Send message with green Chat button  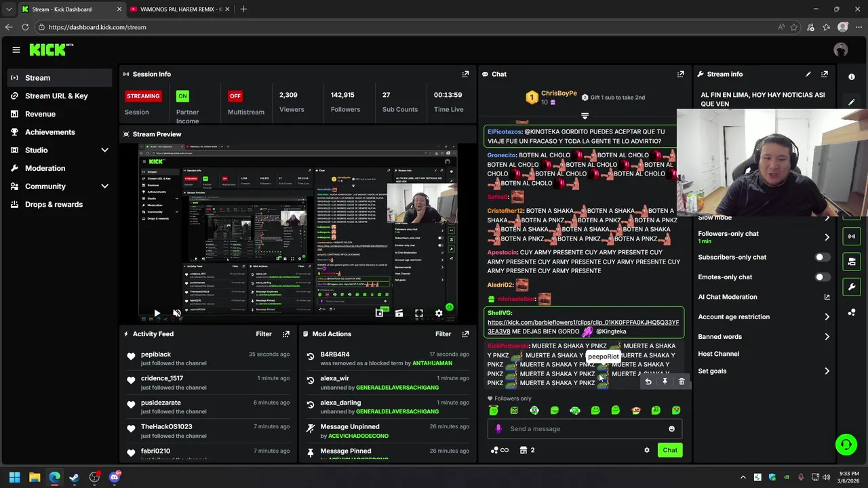tap(670, 450)
